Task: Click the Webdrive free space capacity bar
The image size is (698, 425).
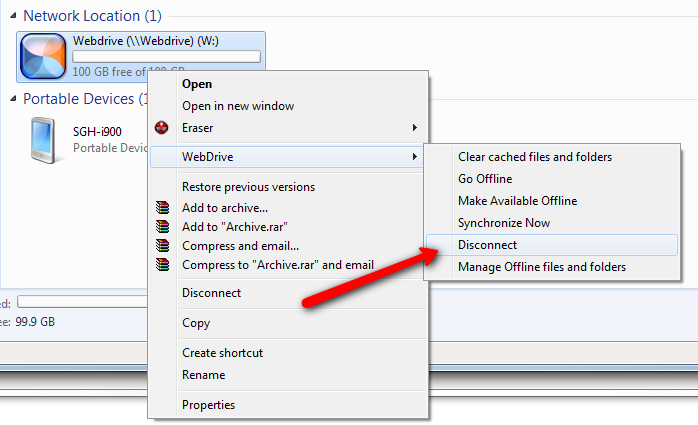Action: [x=166, y=58]
